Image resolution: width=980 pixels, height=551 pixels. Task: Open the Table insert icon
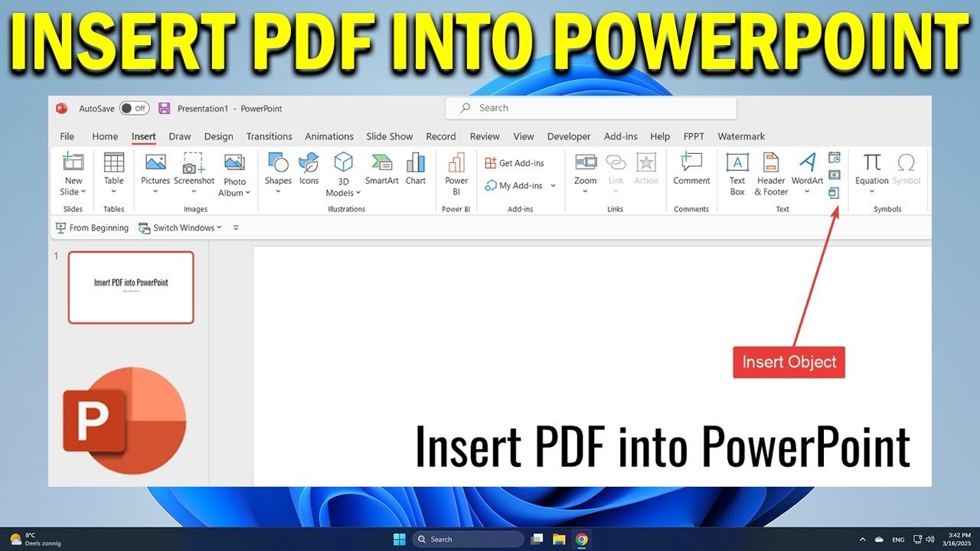click(113, 162)
